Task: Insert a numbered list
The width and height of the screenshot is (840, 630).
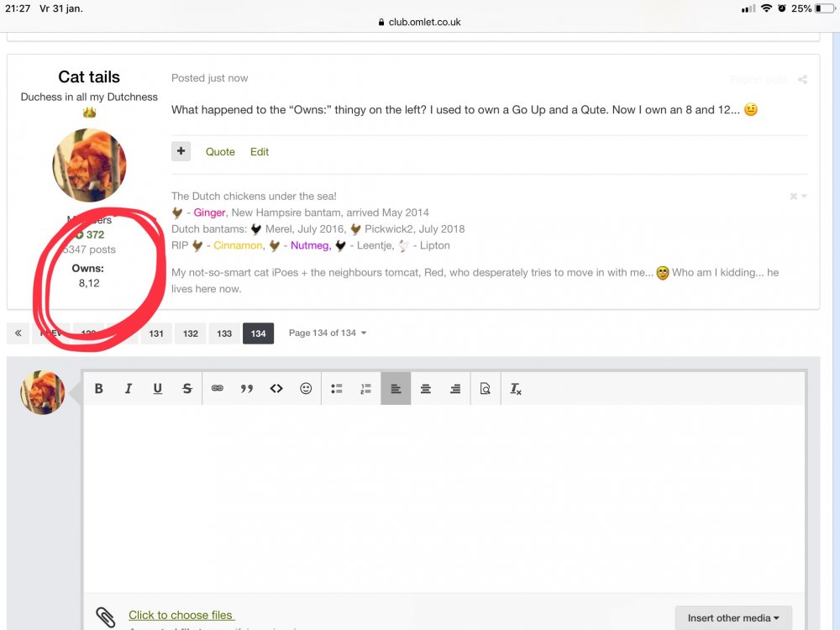Action: tap(365, 388)
